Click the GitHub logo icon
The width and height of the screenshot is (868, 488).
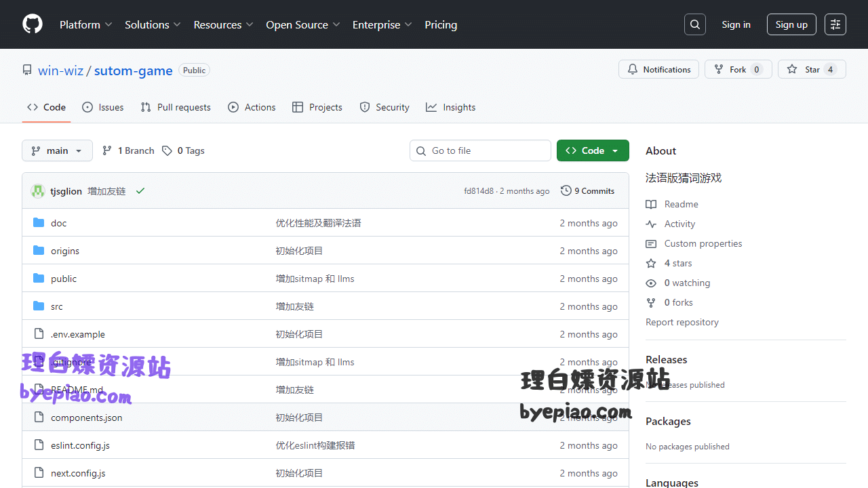[x=33, y=24]
